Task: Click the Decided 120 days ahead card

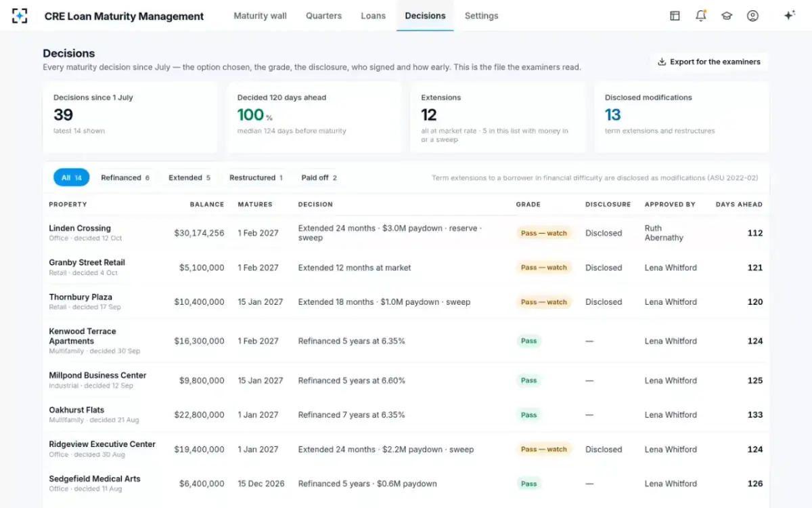Action: [314, 117]
